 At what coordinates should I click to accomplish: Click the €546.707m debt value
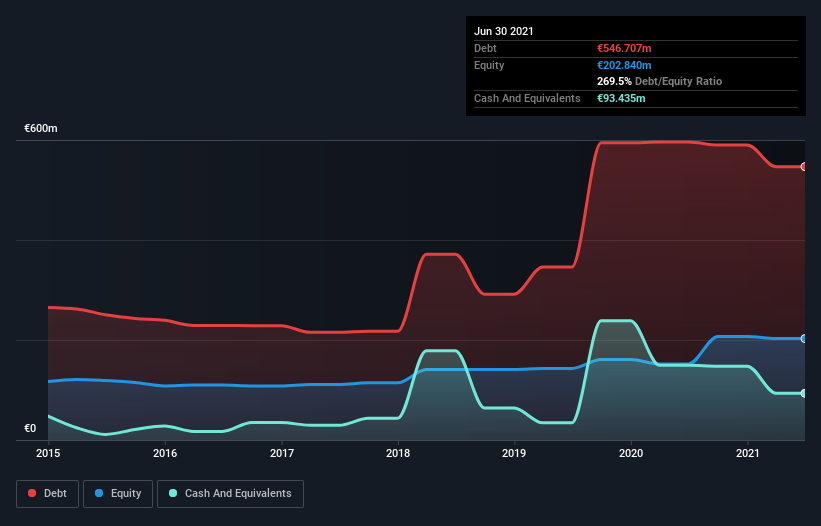pos(624,48)
